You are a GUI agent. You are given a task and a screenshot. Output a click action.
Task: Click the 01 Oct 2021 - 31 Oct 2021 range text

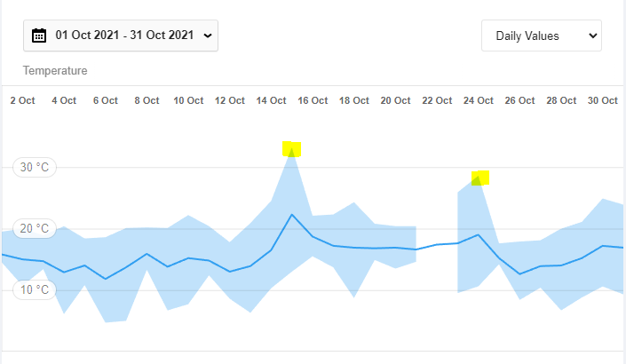click(x=124, y=36)
